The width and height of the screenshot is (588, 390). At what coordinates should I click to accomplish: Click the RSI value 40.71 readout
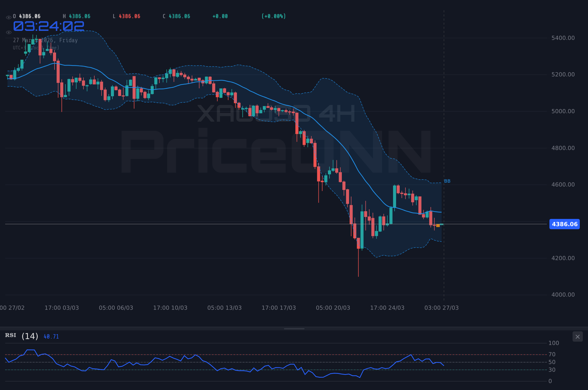coord(51,336)
